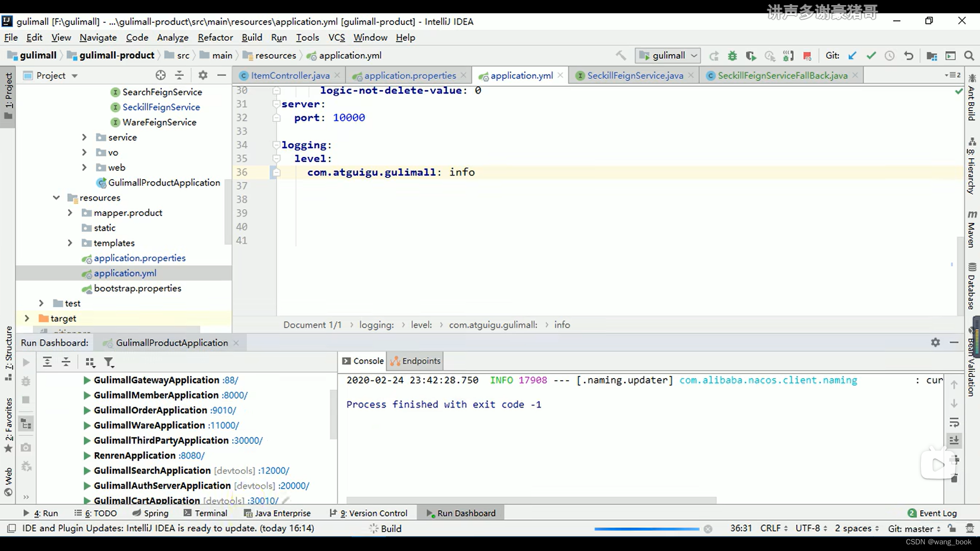The height and width of the screenshot is (551, 980).
Task: Expand the target folder in tree
Action: [27, 318]
